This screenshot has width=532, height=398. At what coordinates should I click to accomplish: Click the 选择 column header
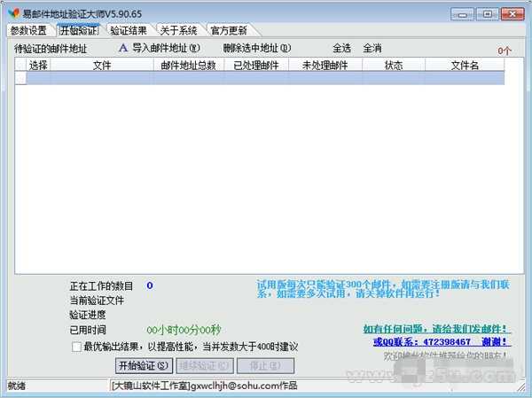click(38, 65)
